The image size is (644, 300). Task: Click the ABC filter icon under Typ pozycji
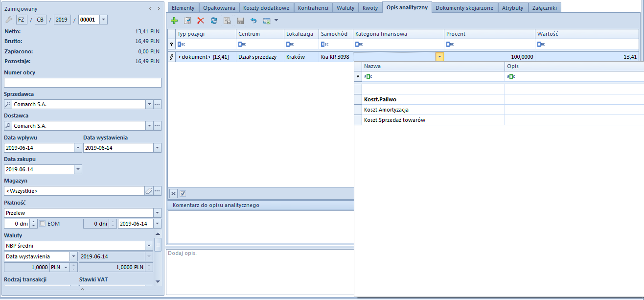tap(181, 44)
